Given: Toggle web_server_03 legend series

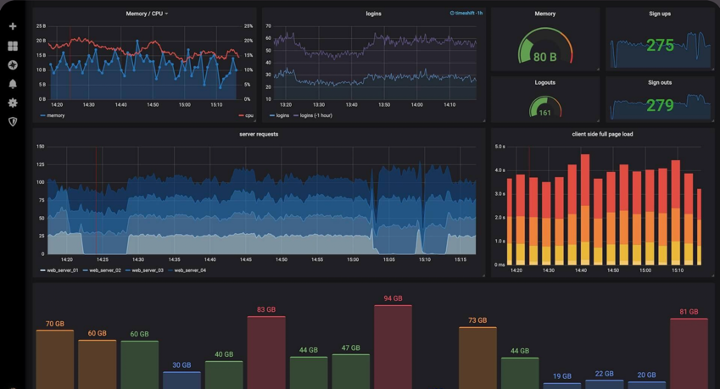Looking at the screenshot, I should point(144,271).
